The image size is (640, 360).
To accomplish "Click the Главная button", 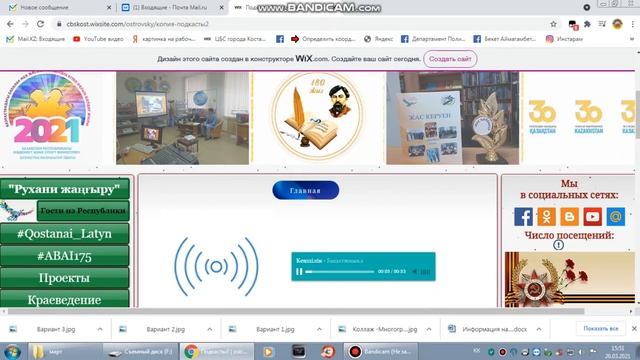I will pos(305,190).
